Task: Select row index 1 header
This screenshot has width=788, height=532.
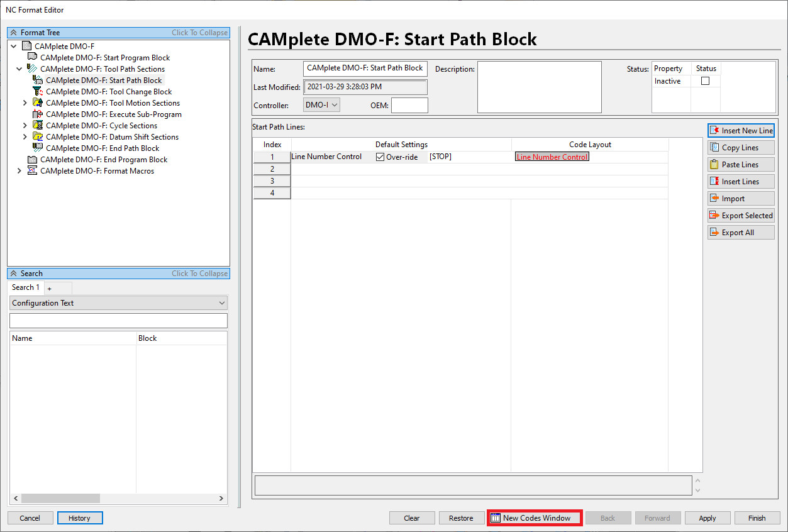Action: [272, 157]
